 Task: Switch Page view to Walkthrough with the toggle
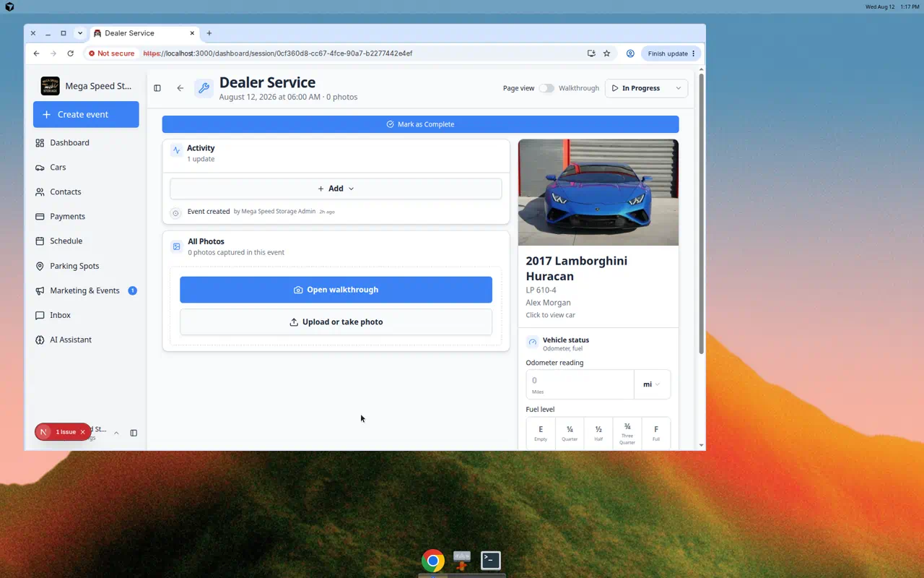coord(546,88)
